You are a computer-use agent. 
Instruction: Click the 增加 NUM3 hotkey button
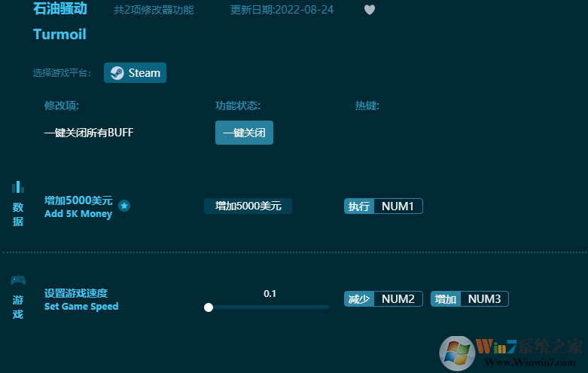pyautogui.click(x=470, y=298)
